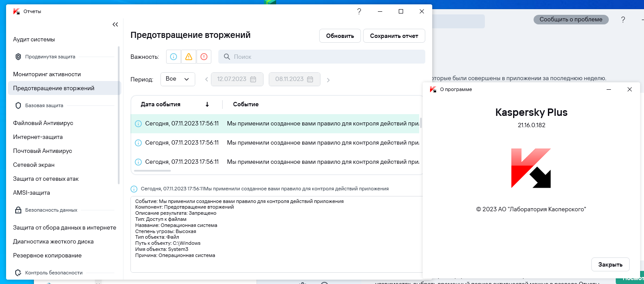Open calendar of the 08.11.2023 date field
644x284 pixels.
click(x=310, y=79)
